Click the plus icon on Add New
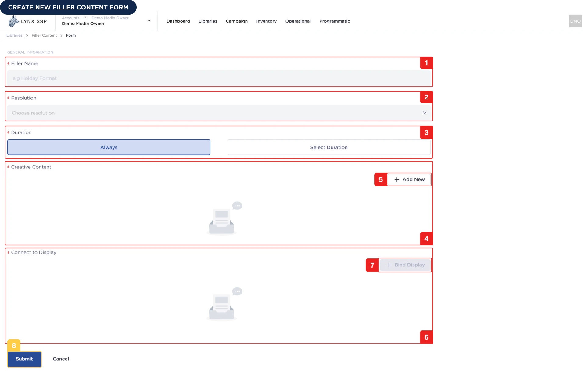This screenshot has height=375, width=588. click(x=396, y=179)
